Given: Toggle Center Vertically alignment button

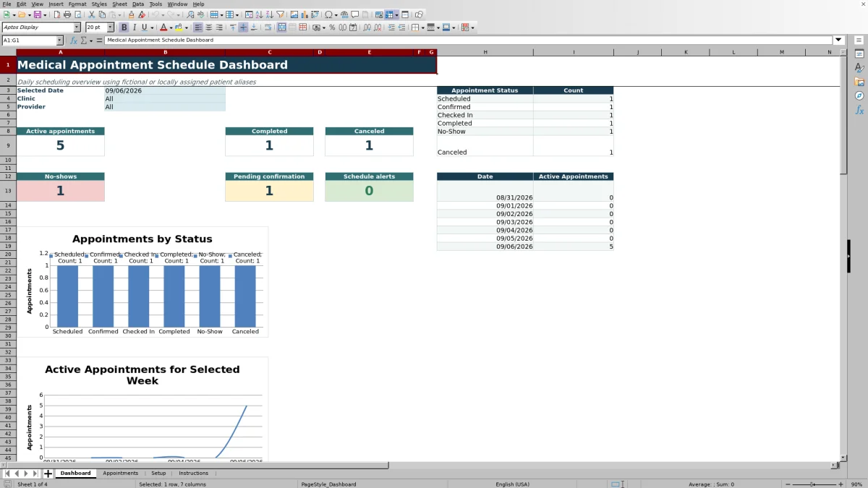Looking at the screenshot, I should pos(243,27).
